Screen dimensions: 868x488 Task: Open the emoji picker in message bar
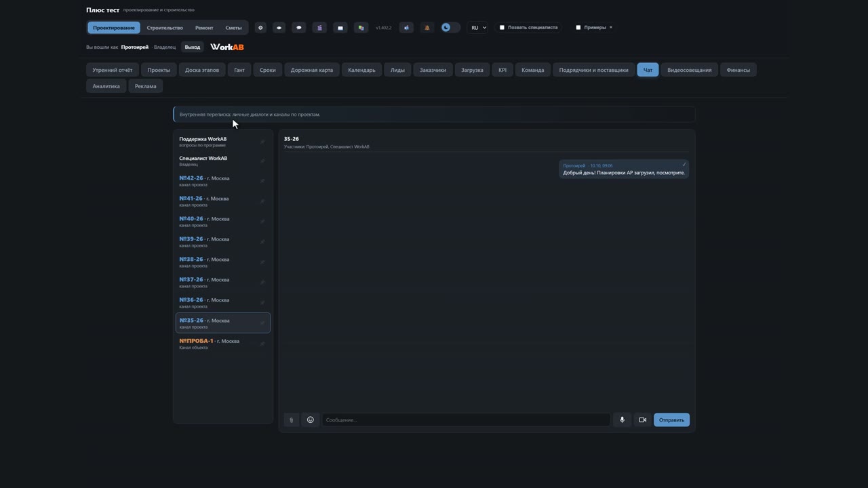311,420
